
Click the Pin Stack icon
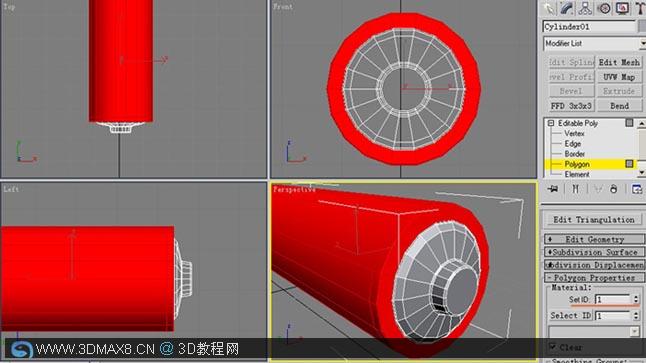pyautogui.click(x=553, y=189)
